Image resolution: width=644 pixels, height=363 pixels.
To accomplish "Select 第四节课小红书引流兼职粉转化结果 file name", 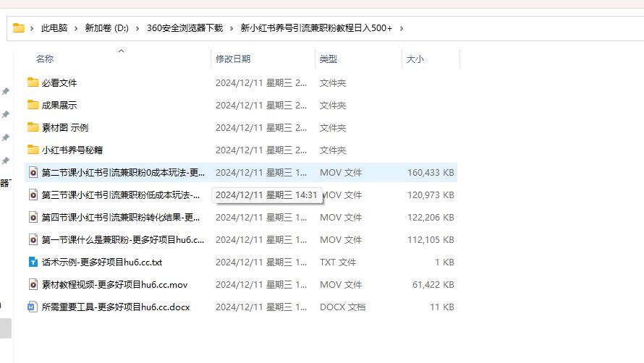I will click(x=121, y=217).
